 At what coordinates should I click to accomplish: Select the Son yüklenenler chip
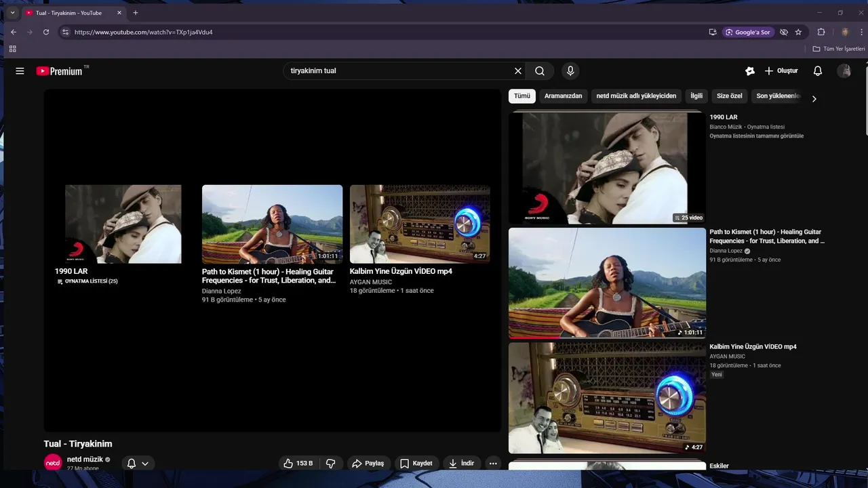[x=778, y=96]
